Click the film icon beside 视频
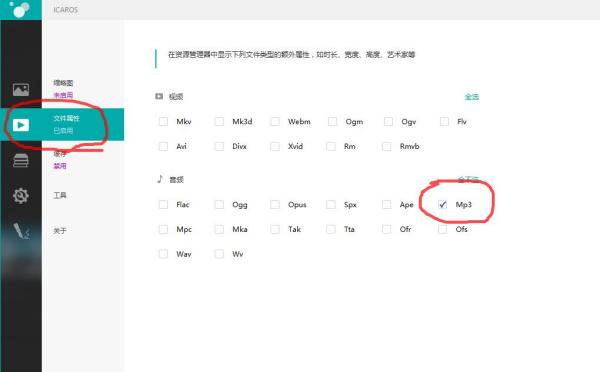This screenshot has width=600, height=372. (159, 96)
